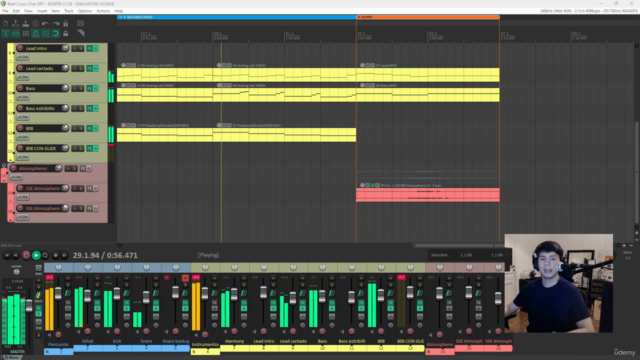The width and height of the screenshot is (640, 360).
Task: Click the green Play button
Action: [36, 256]
